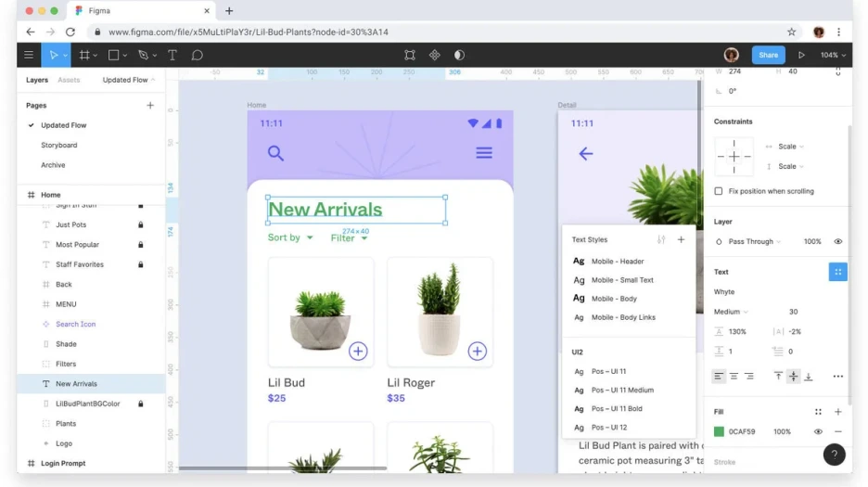Unlock the Most Popular layer

click(x=141, y=245)
